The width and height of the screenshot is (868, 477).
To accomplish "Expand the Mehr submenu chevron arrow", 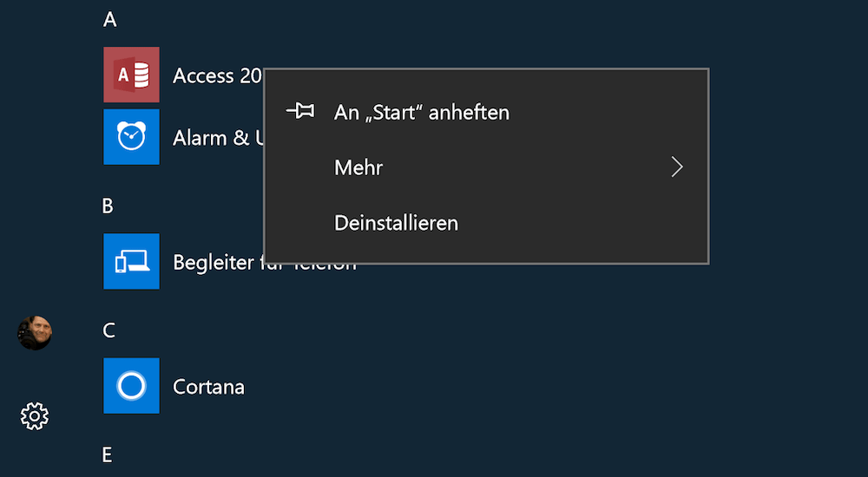I will pos(676,167).
